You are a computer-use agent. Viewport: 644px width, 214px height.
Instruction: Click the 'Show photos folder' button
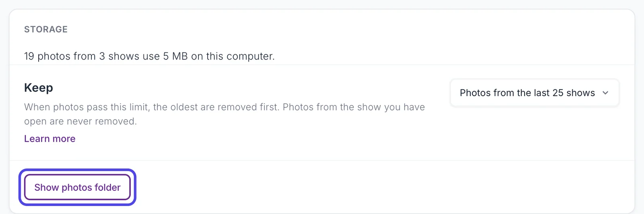click(x=77, y=187)
